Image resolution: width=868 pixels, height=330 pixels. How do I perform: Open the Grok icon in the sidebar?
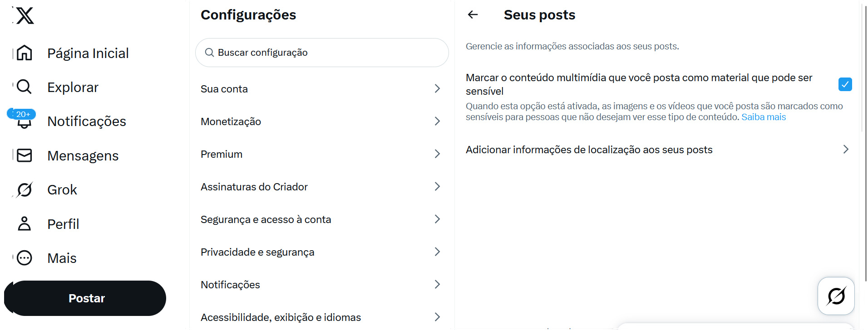[25, 190]
